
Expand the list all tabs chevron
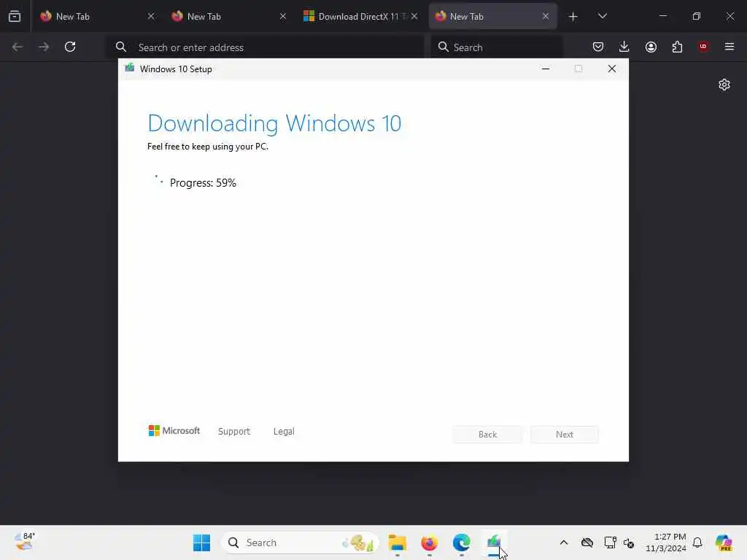tap(603, 16)
